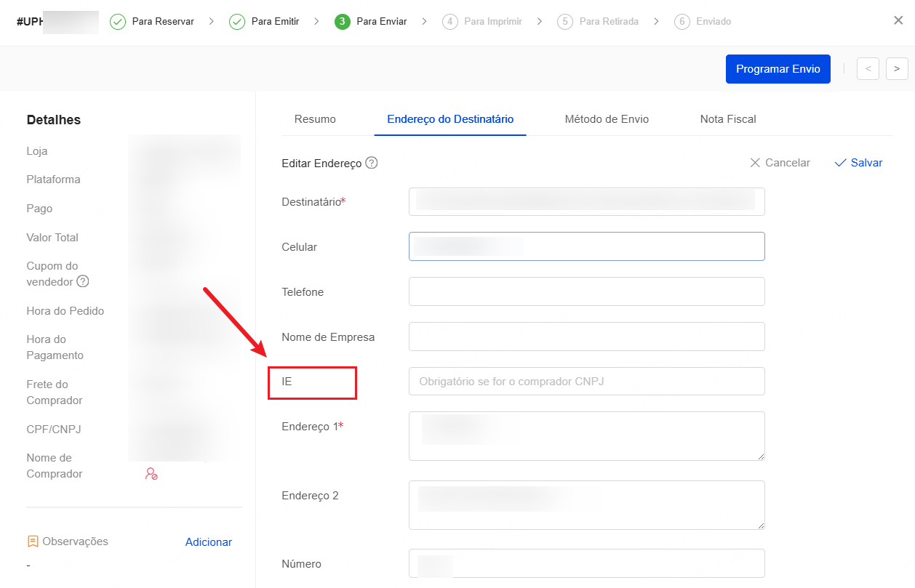Click the Detalhes heading
Image resolution: width=915 pixels, height=588 pixels.
pyautogui.click(x=54, y=120)
